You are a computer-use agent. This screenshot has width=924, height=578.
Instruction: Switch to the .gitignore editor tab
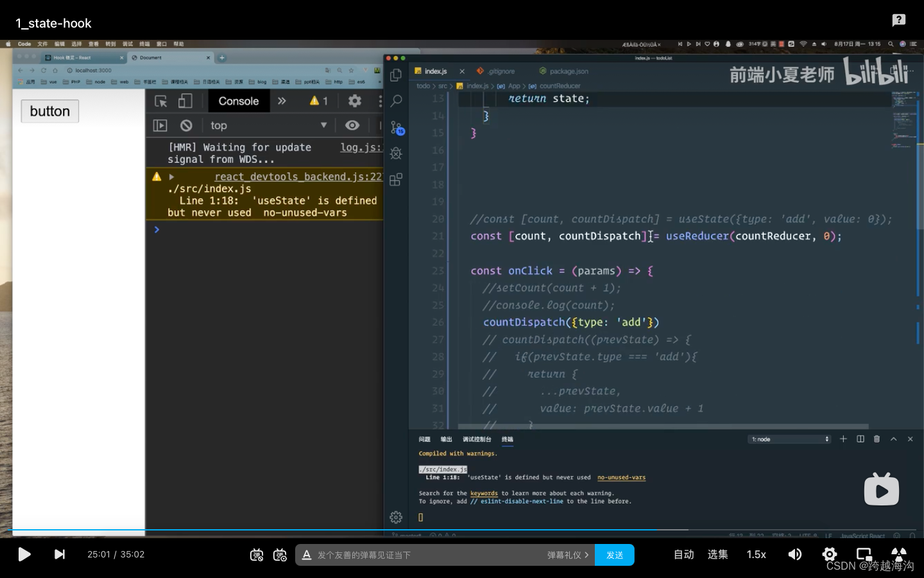click(496, 71)
